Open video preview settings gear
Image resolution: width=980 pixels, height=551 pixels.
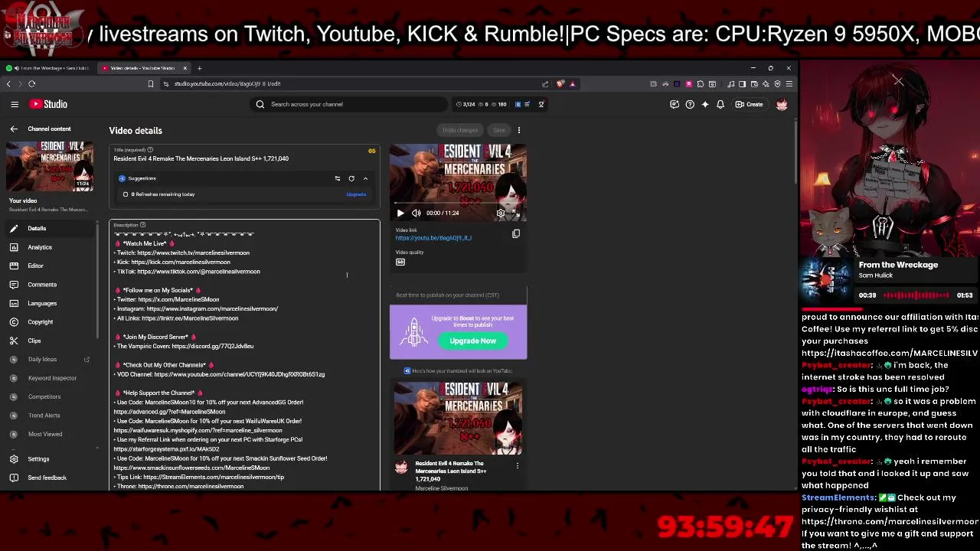(501, 213)
